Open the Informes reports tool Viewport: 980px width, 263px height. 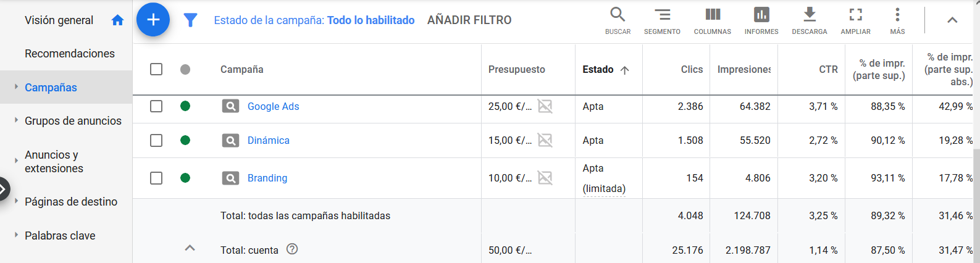coord(761,20)
